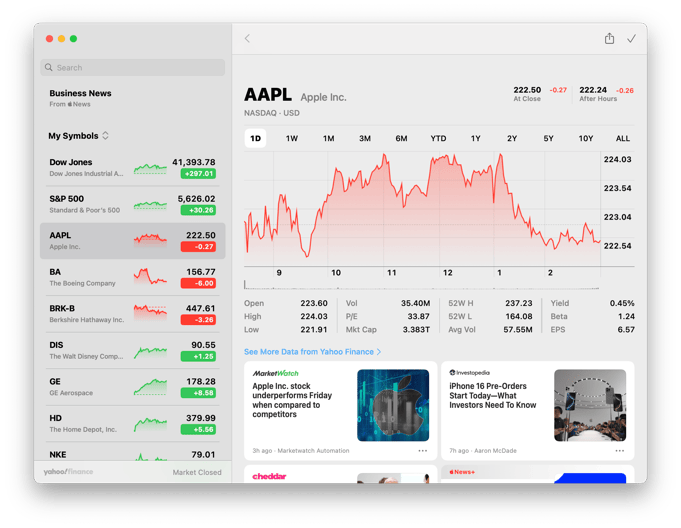Select AAPL row in watchlist
The image size is (681, 528).
click(x=132, y=241)
